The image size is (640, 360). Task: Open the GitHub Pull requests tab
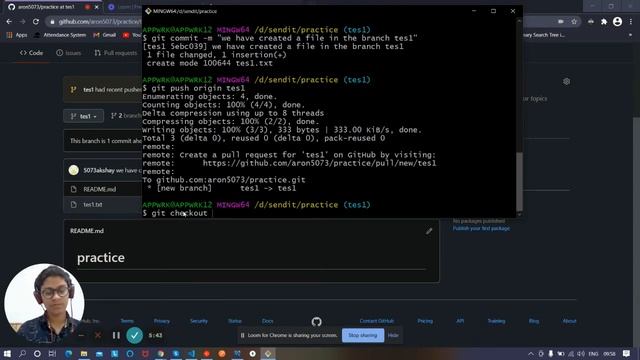116,53
